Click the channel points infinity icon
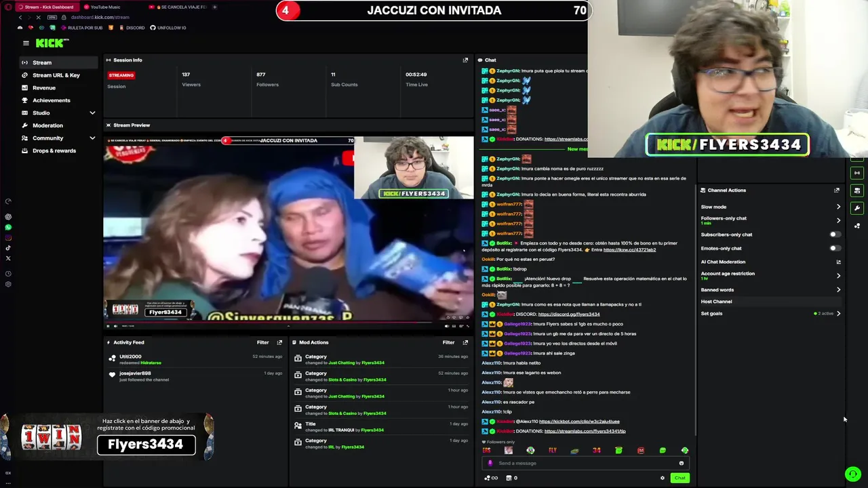Screen dimensions: 868x488 (491, 478)
